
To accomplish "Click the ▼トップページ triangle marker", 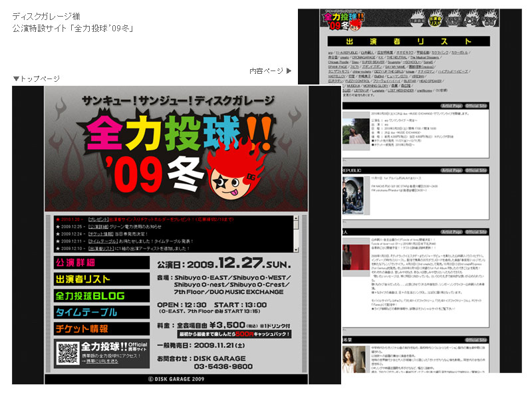I will [x=16, y=79].
